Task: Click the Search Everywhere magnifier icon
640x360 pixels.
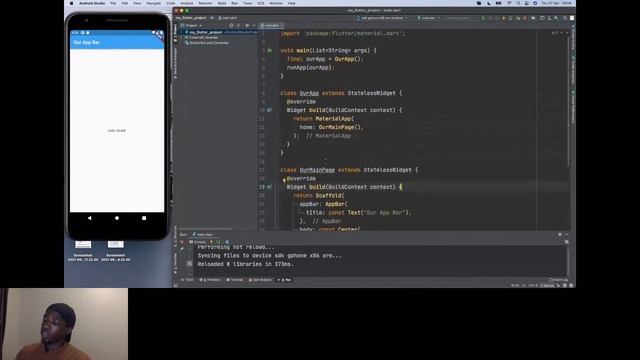Action: 565,18
